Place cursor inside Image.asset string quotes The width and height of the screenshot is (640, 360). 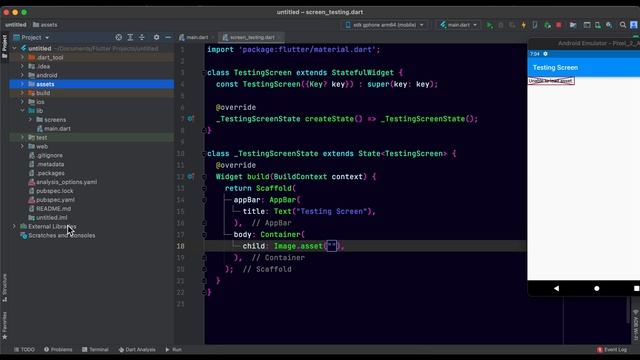(x=332, y=246)
